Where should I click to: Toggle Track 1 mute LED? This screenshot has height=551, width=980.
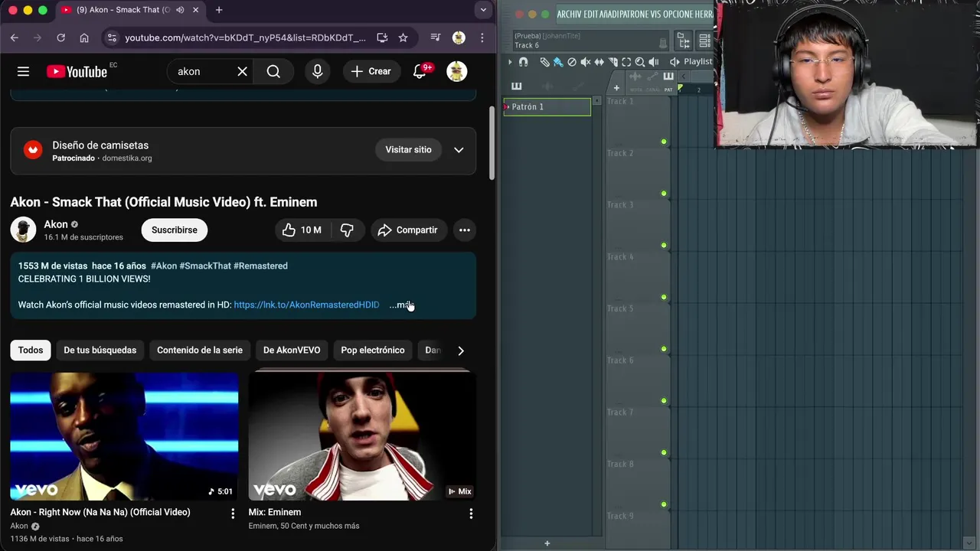pyautogui.click(x=664, y=142)
